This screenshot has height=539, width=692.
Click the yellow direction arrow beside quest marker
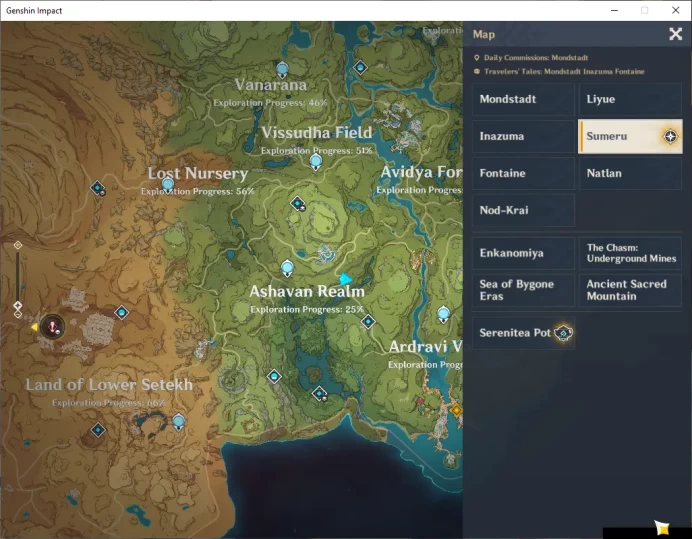pyautogui.click(x=34, y=327)
